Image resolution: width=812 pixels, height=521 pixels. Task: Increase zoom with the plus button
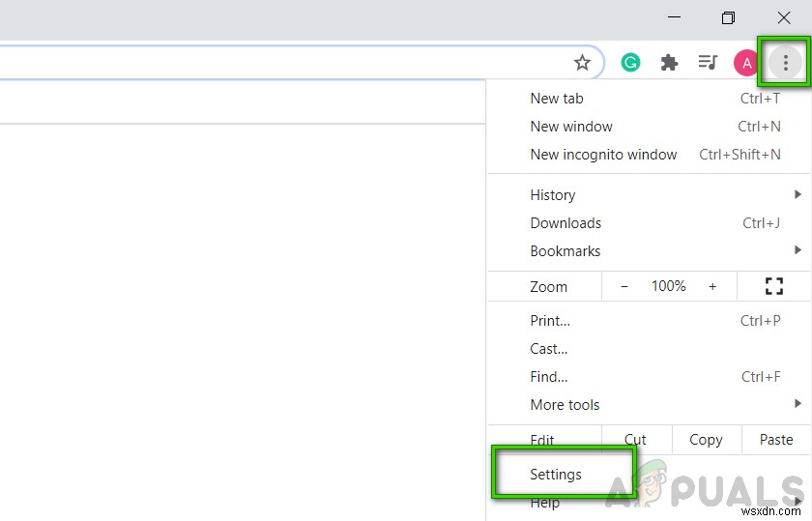click(x=712, y=286)
